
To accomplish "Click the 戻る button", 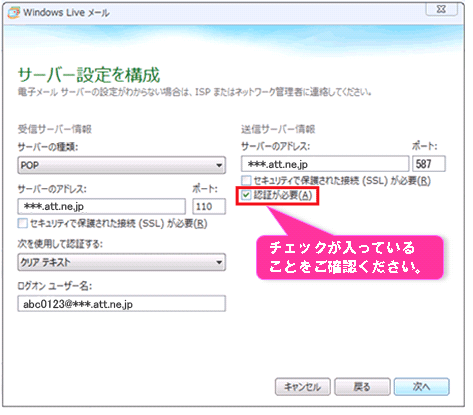I will tap(362, 387).
